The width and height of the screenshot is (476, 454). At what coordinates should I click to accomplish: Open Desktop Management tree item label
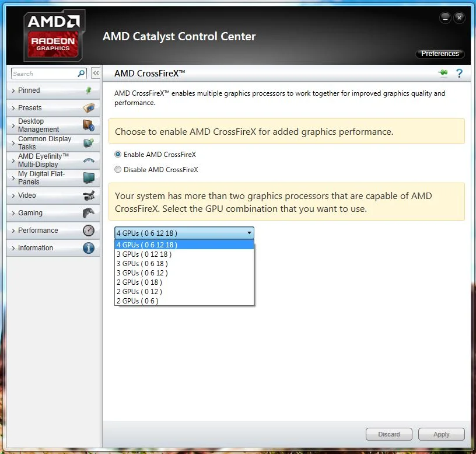click(x=38, y=125)
